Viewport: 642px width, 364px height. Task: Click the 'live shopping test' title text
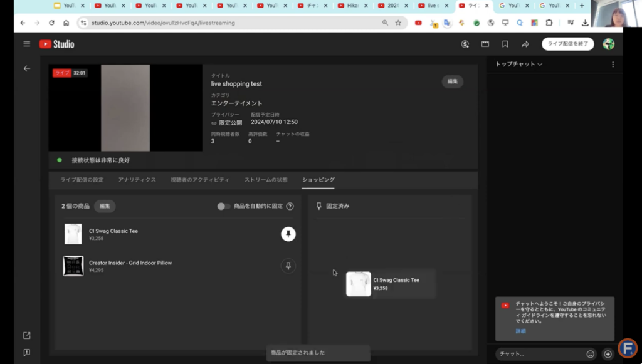236,84
